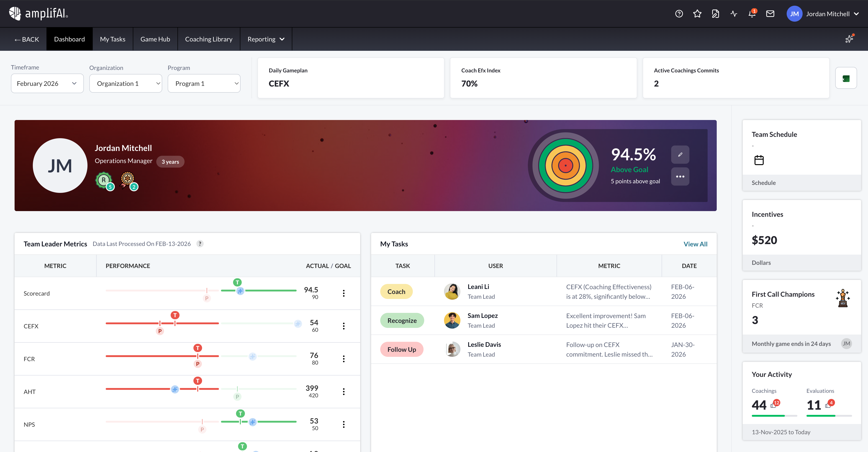Click the Coach button for Leani Li

pos(396,291)
